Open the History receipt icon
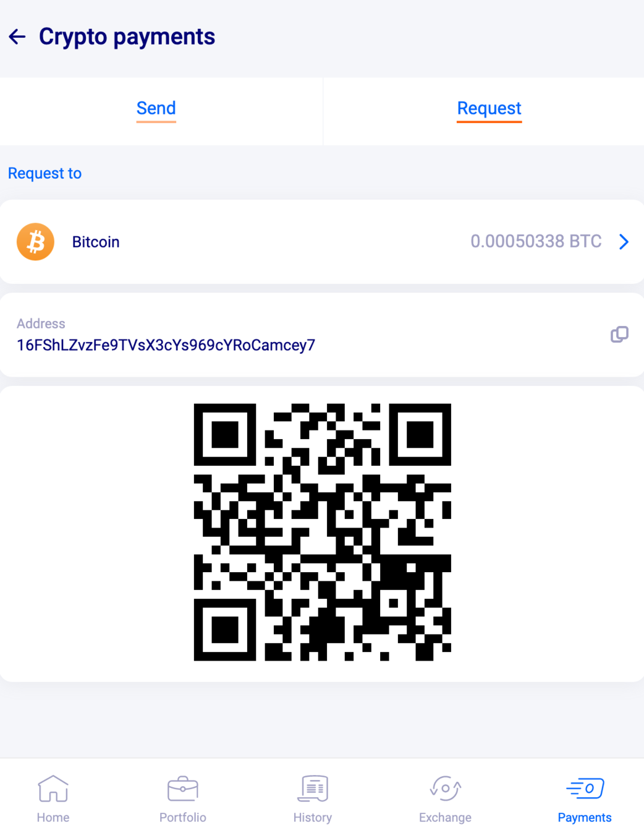Image resolution: width=644 pixels, height=835 pixels. pyautogui.click(x=313, y=789)
